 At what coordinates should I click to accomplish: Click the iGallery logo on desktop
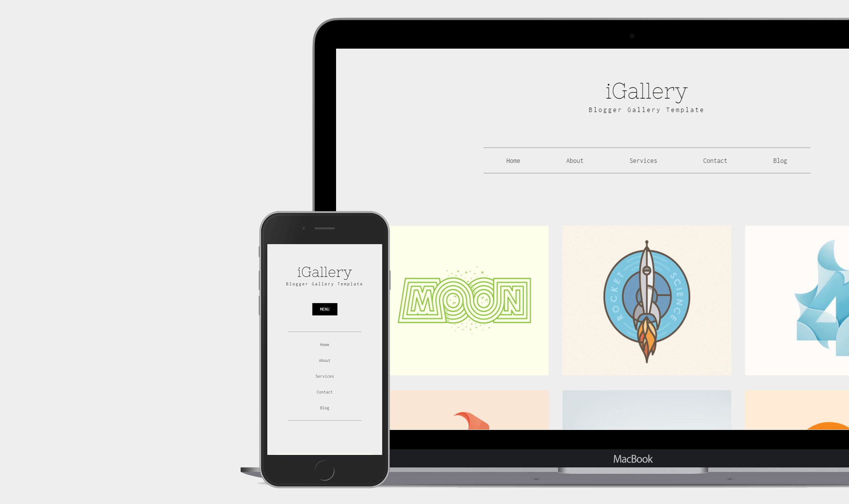click(x=647, y=91)
